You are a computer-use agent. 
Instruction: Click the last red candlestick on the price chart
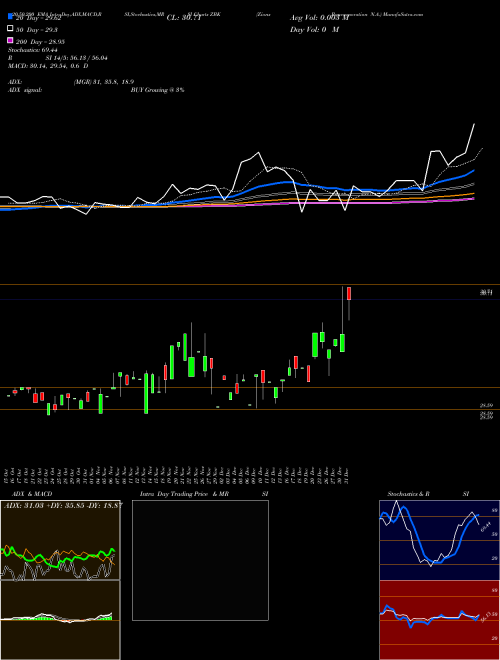(349, 293)
